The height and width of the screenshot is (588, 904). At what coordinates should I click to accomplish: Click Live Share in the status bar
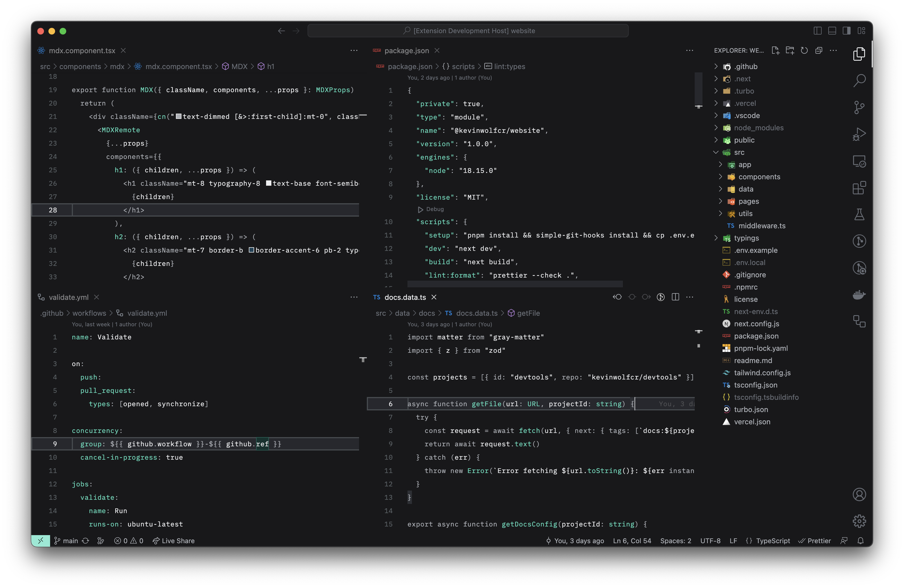(174, 540)
